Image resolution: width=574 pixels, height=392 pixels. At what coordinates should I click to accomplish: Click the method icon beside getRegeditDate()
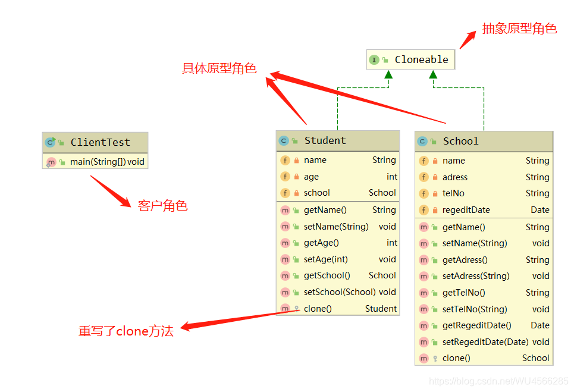tap(424, 326)
